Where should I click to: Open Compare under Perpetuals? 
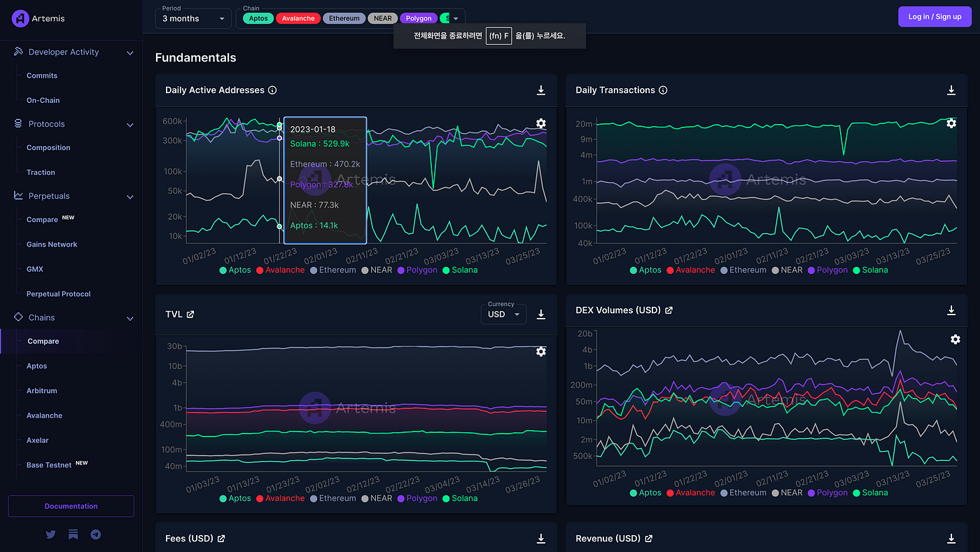tap(42, 220)
